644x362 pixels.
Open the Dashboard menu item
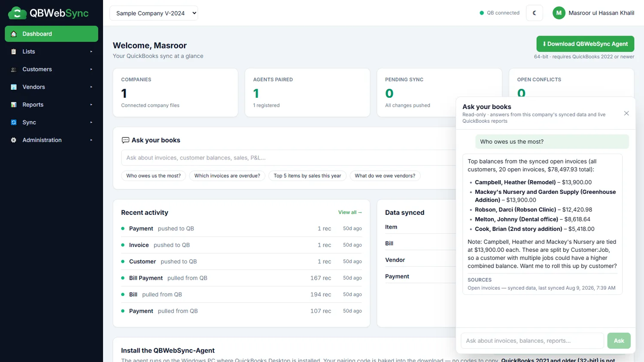coord(52,34)
